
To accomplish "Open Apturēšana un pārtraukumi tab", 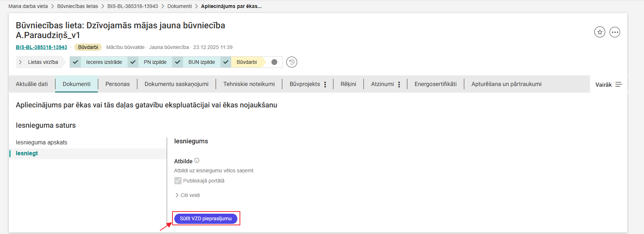I will point(506,84).
